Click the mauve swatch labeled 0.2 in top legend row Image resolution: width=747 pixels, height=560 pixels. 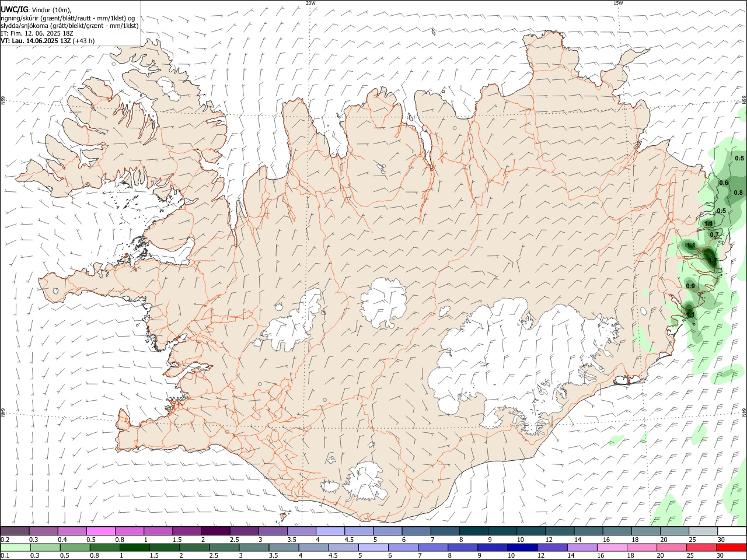click(15, 531)
